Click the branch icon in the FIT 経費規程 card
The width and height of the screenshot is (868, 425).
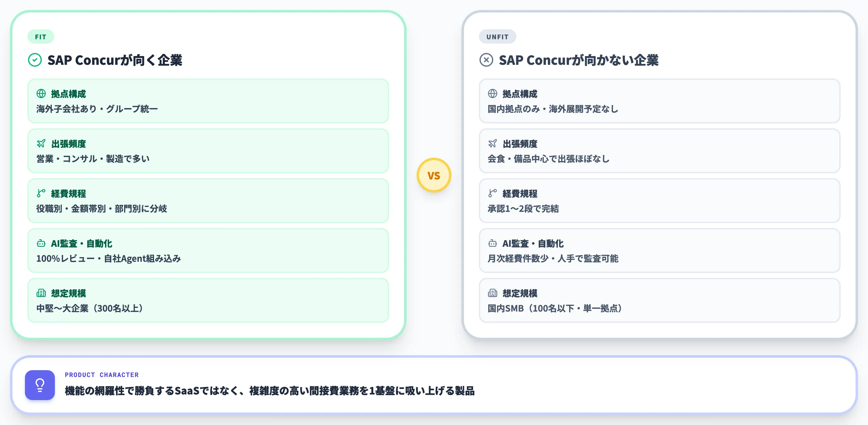[x=41, y=193]
